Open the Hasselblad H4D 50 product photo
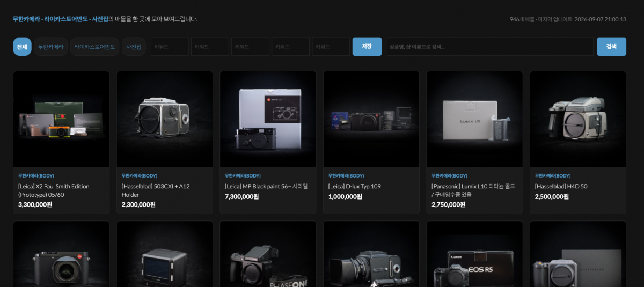This screenshot has width=644, height=287. coord(578,119)
